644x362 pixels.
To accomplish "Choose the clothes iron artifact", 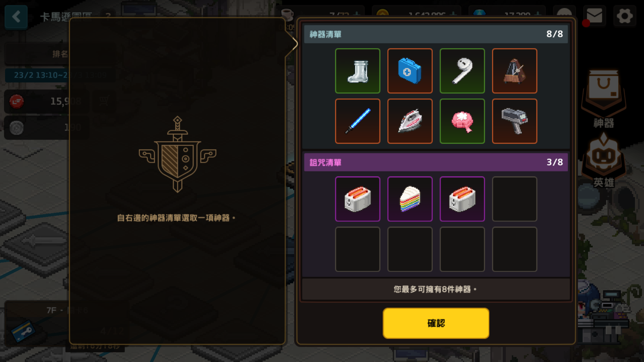I will 410,121.
